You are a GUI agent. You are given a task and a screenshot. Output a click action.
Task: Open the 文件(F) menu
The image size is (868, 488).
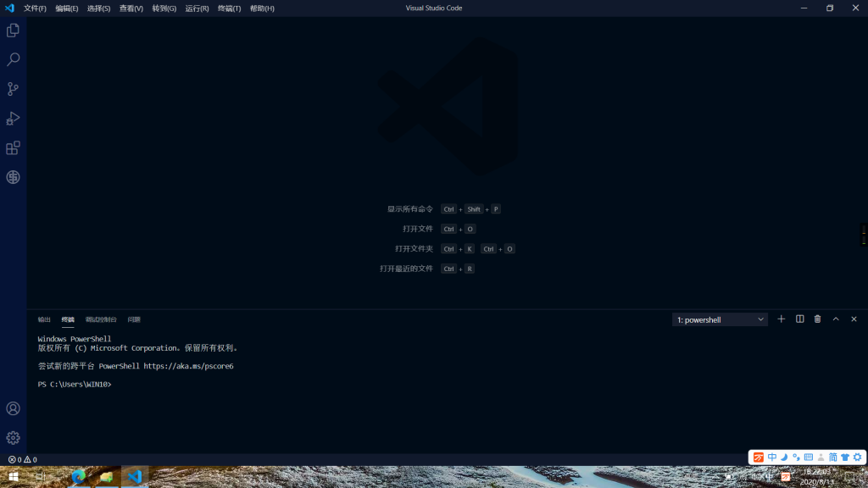point(35,8)
